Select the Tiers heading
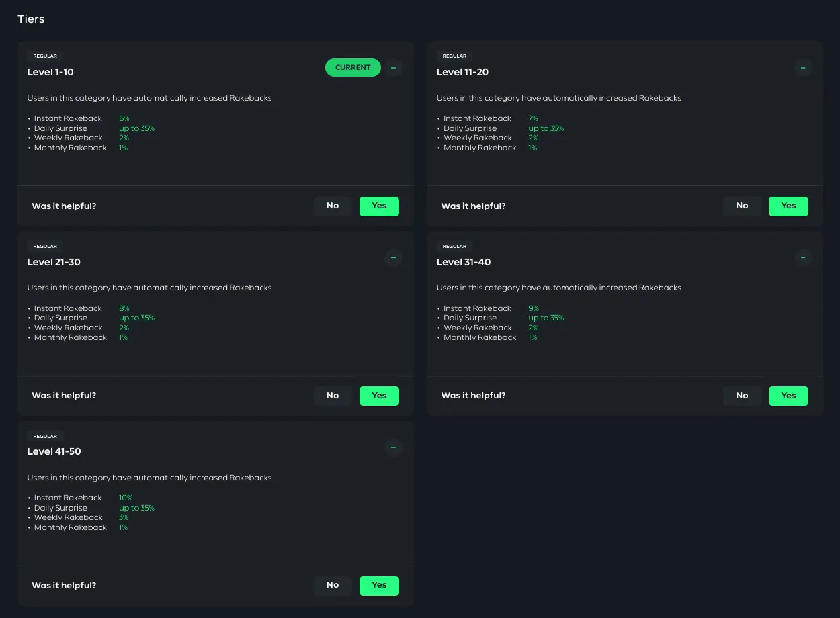 (31, 19)
